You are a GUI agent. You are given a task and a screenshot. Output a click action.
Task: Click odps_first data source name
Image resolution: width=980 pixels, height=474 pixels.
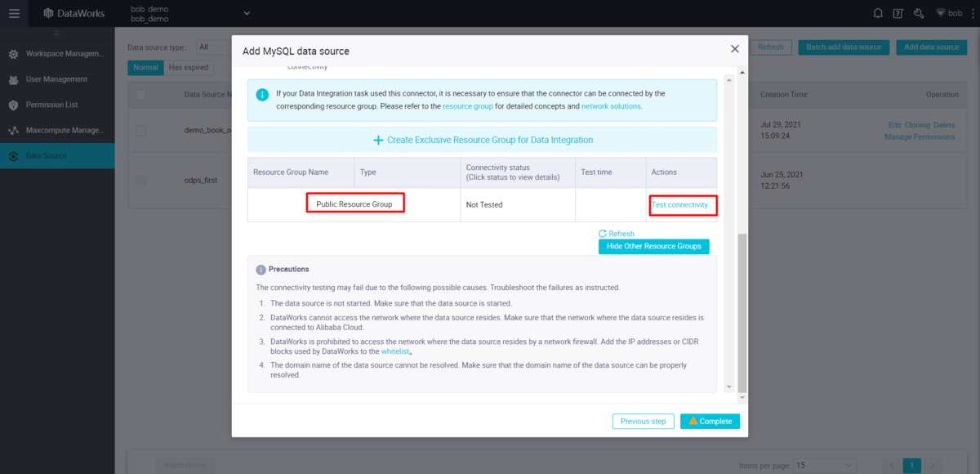[201, 180]
